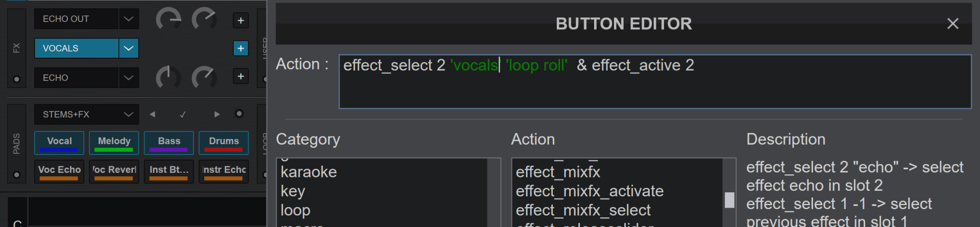This screenshot has width=980, height=227.
Task: Click next pad page right arrow
Action: coord(217,114)
